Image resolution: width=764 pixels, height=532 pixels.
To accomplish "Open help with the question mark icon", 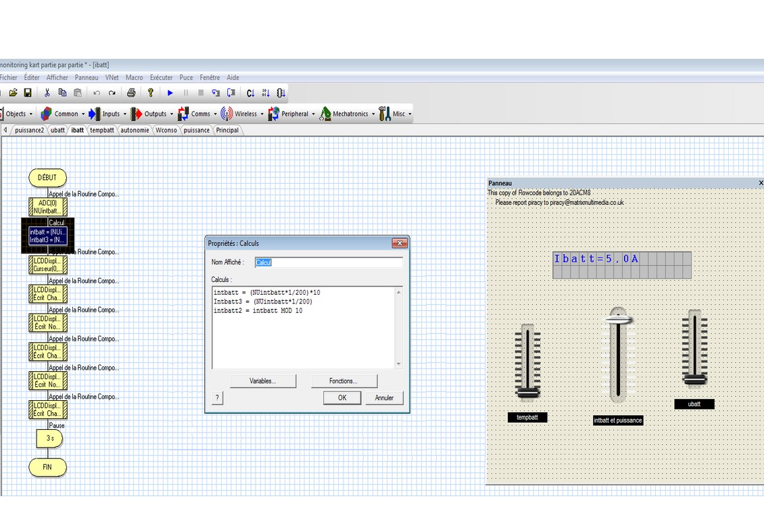I will (x=151, y=93).
